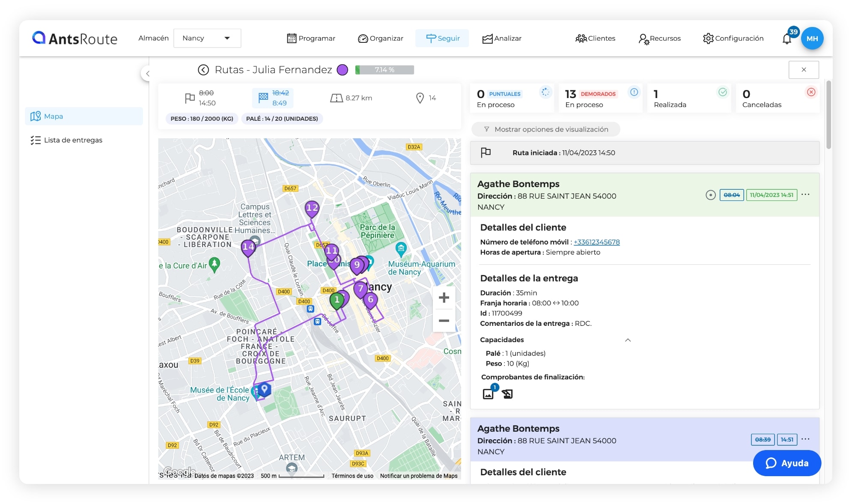Open the three-dot menu for Agathe Bontemps
Image resolution: width=852 pixels, height=504 pixels.
[806, 194]
